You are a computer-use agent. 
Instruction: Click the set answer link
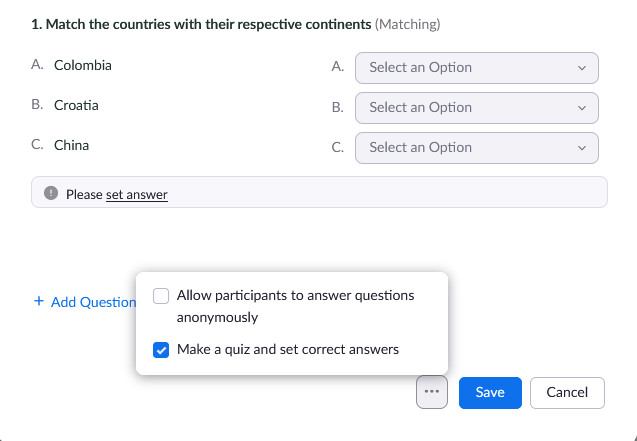137,195
